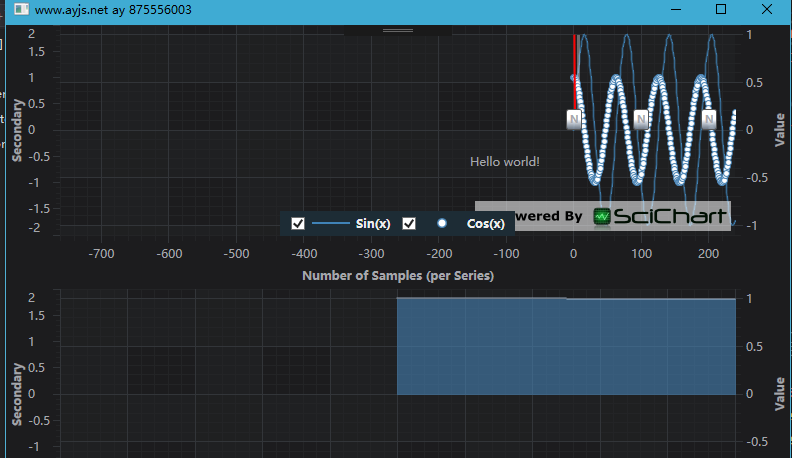This screenshot has height=458, width=792.
Task: Click the Cos(x) legend point marker
Action: click(x=441, y=224)
